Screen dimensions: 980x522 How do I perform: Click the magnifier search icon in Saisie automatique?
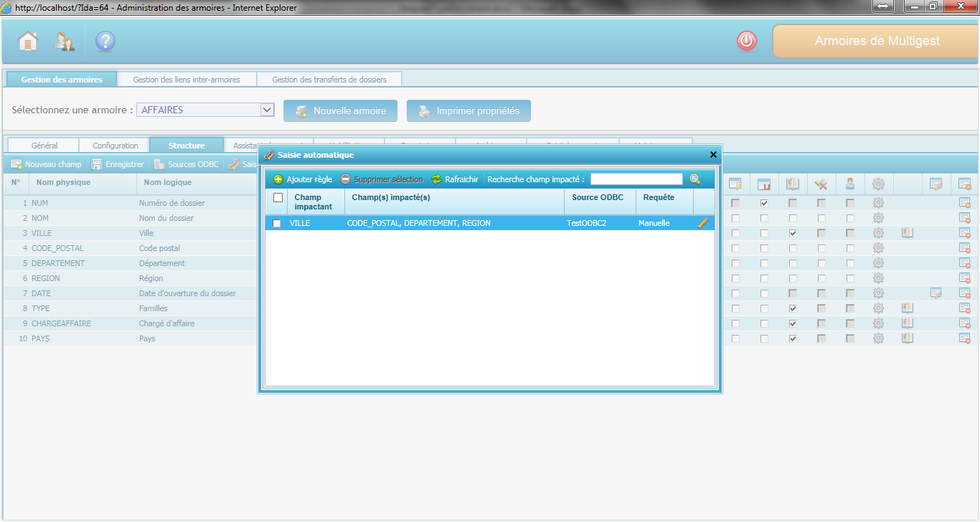(694, 179)
